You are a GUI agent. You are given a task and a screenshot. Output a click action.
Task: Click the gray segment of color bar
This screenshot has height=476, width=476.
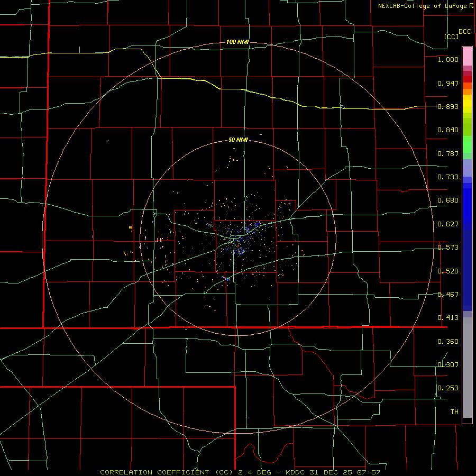[x=467, y=368]
